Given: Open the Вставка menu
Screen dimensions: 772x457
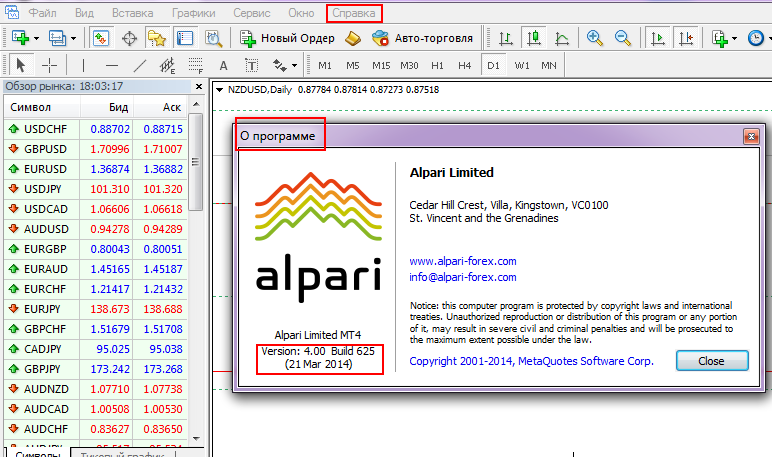Looking at the screenshot, I should point(132,13).
